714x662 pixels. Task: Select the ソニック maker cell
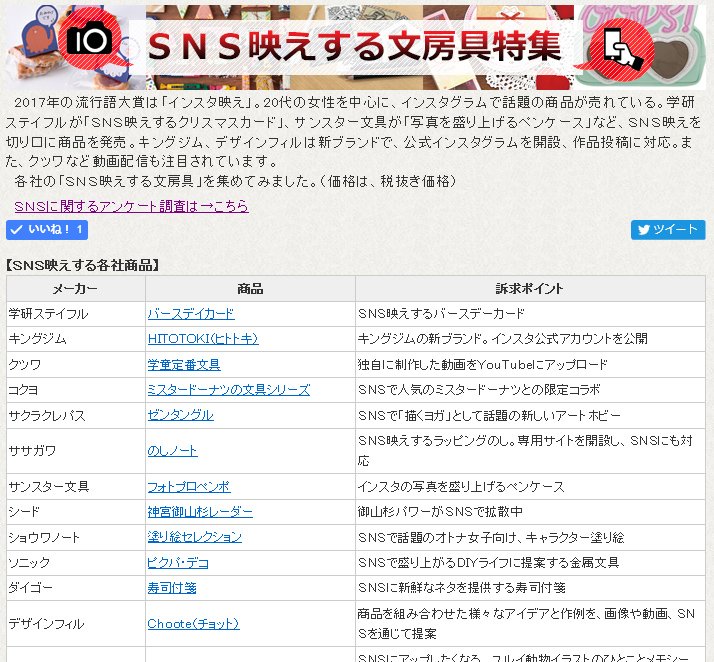point(76,563)
